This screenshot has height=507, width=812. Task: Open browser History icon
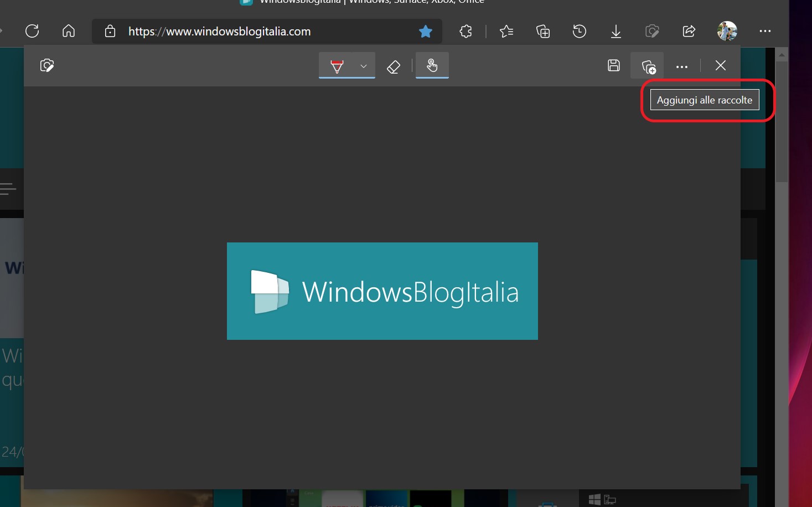(580, 32)
